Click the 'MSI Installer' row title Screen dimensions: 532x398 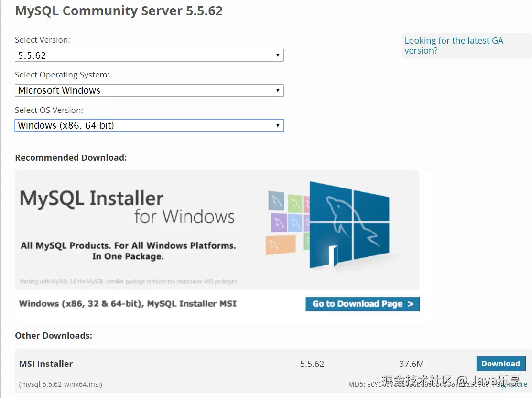46,364
